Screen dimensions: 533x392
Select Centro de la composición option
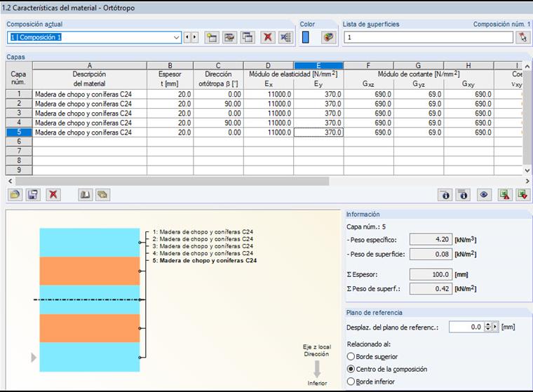pos(352,369)
